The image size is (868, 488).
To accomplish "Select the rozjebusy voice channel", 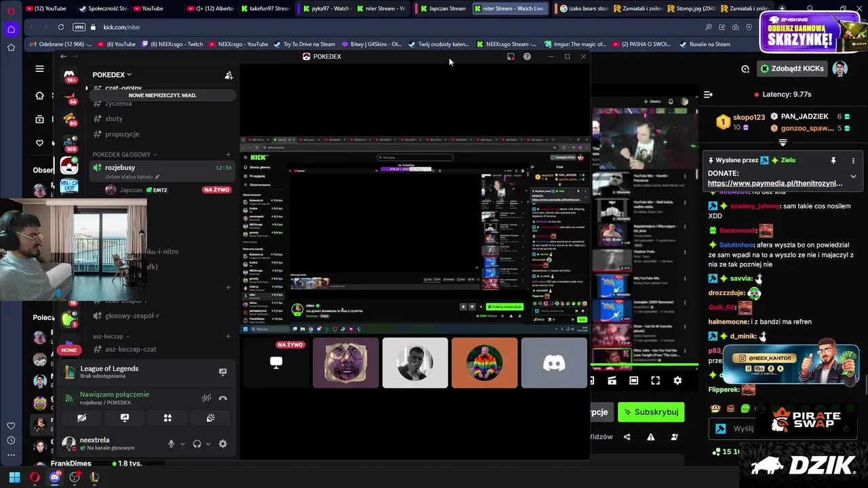I will coord(163,171).
